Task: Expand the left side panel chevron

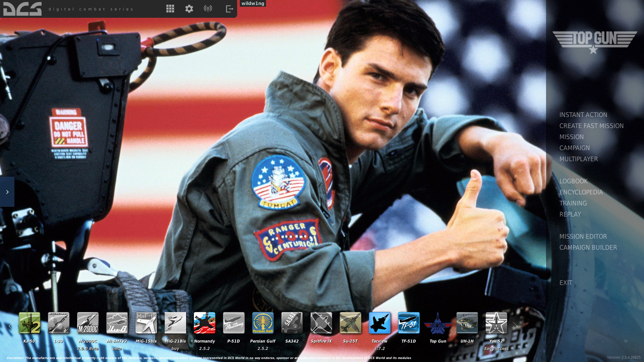Action: 7,192
